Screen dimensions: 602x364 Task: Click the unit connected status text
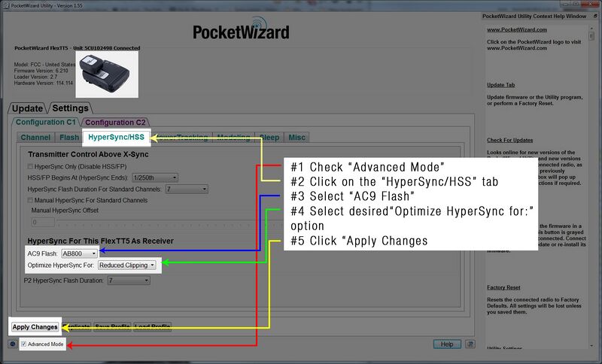point(78,48)
